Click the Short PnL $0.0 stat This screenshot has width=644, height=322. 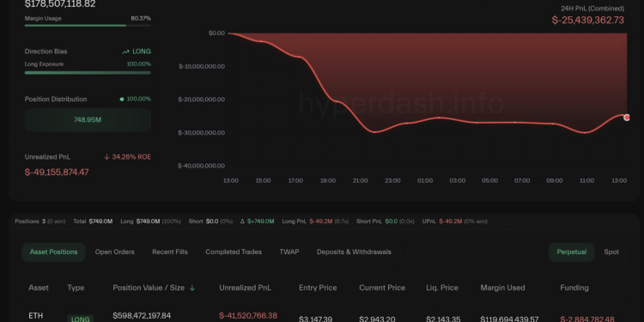tap(386, 222)
